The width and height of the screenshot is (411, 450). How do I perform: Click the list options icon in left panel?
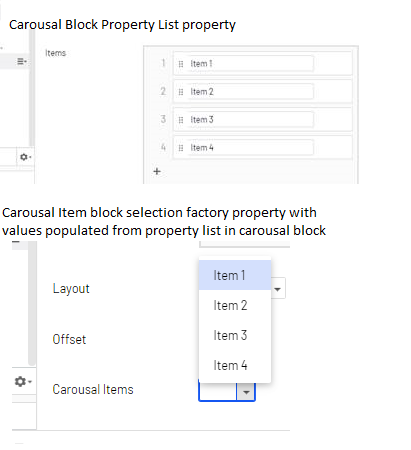[22, 61]
